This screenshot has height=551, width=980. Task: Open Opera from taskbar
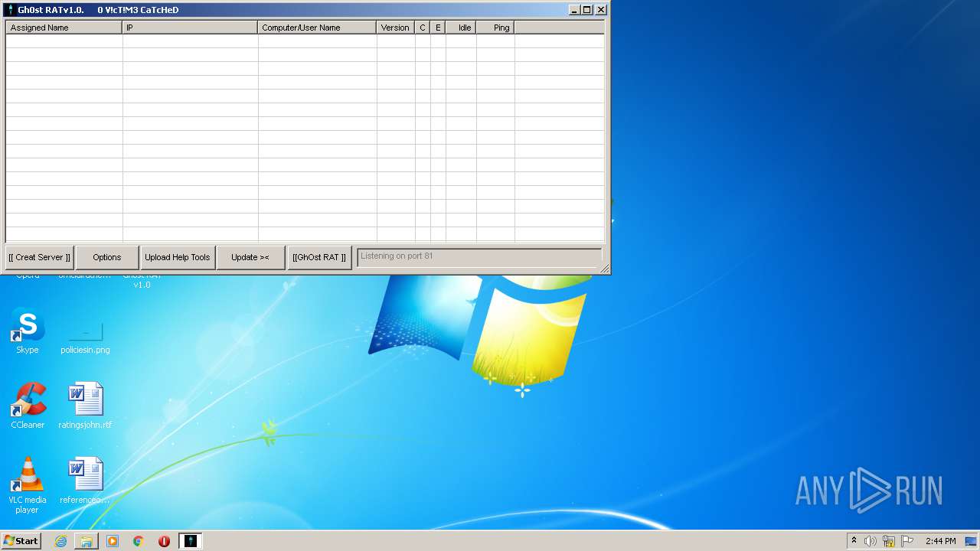click(164, 541)
